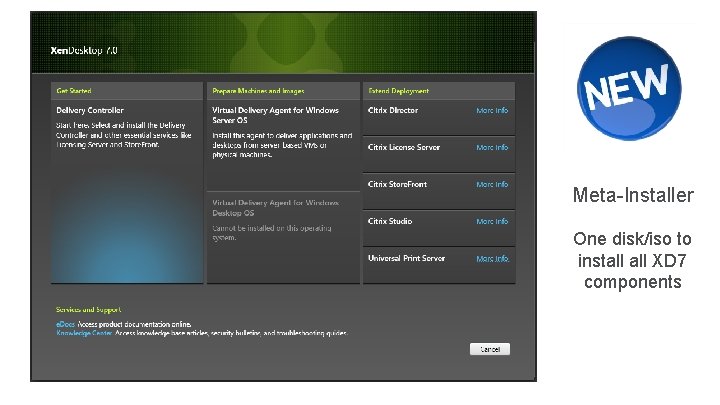The height and width of the screenshot is (405, 720).
Task: Open More Info for Citrix License Server
Action: (x=492, y=147)
